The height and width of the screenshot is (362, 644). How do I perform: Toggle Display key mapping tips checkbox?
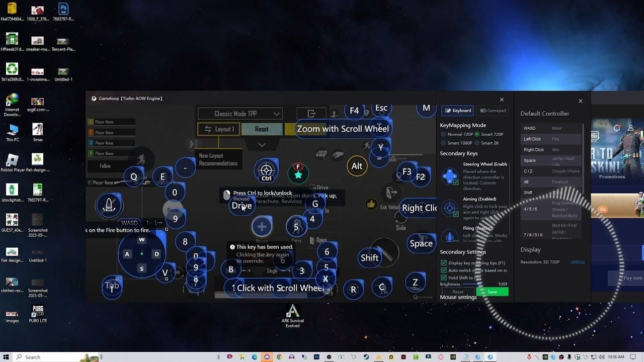(444, 263)
